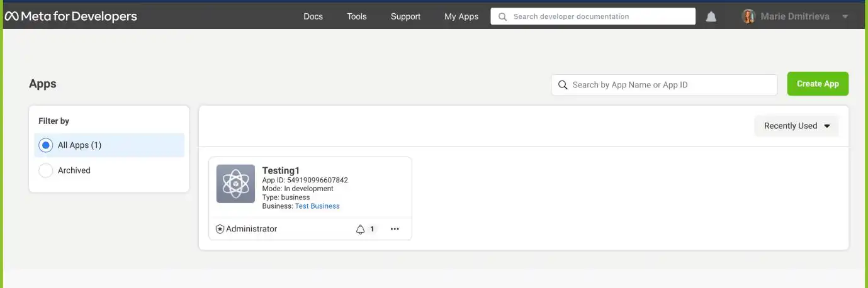
Task: Click the Meta for Developers logo
Action: 70,16
